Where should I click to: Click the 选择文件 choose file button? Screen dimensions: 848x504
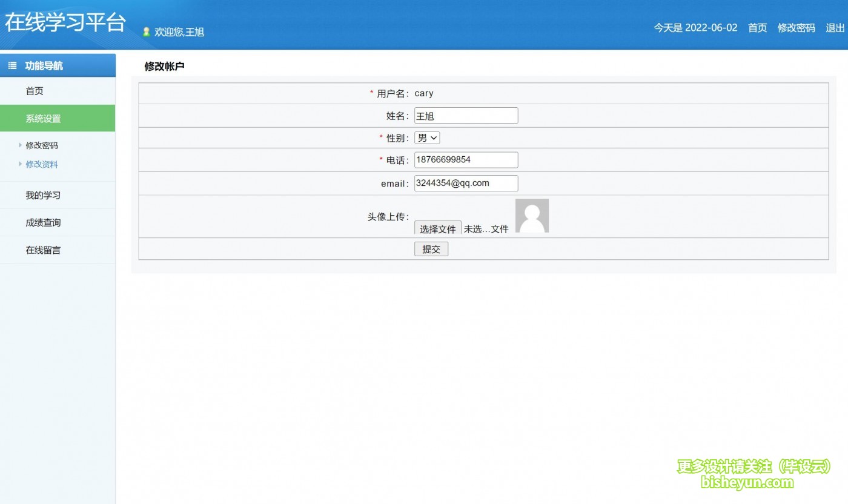437,229
